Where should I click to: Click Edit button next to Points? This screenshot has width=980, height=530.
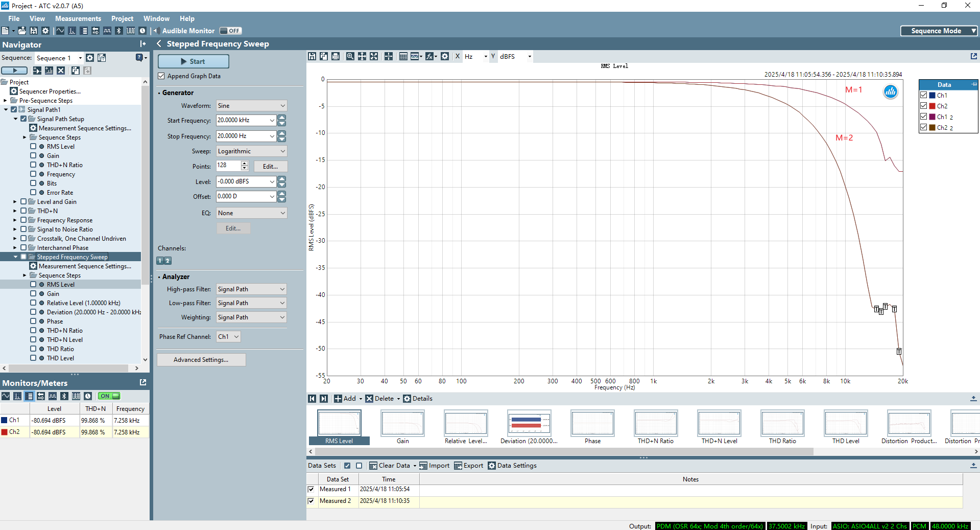pyautogui.click(x=271, y=167)
